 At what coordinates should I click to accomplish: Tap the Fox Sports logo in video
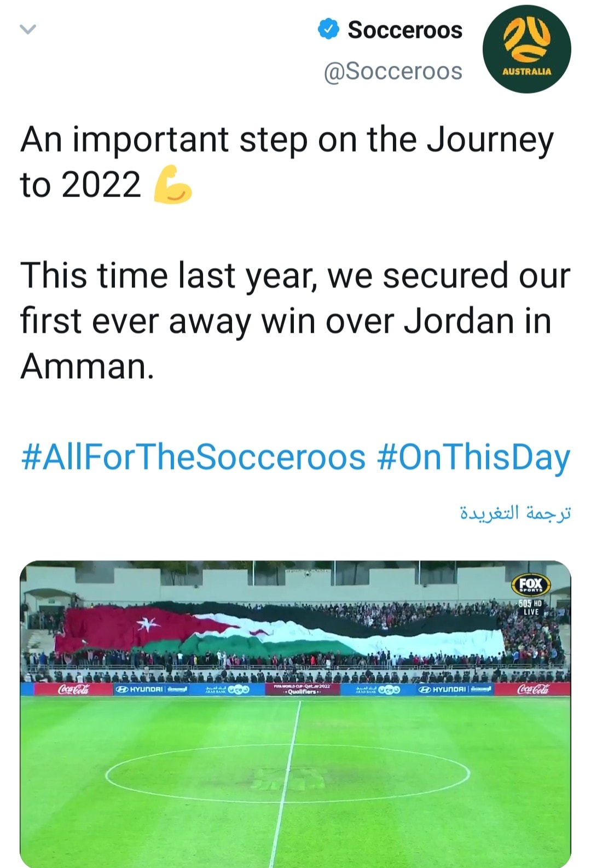pyautogui.click(x=530, y=585)
